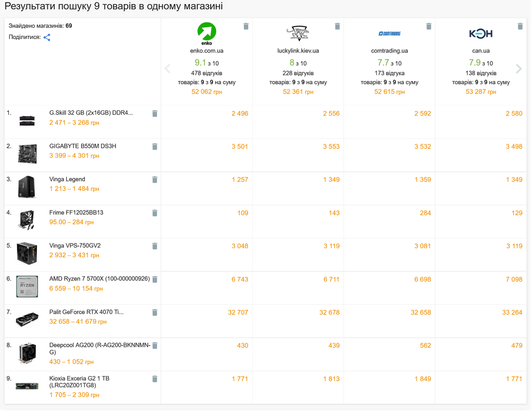Delete Kioxia Exceria G2 row trash icon
Viewport: 532px width, 411px height.
[x=155, y=379]
